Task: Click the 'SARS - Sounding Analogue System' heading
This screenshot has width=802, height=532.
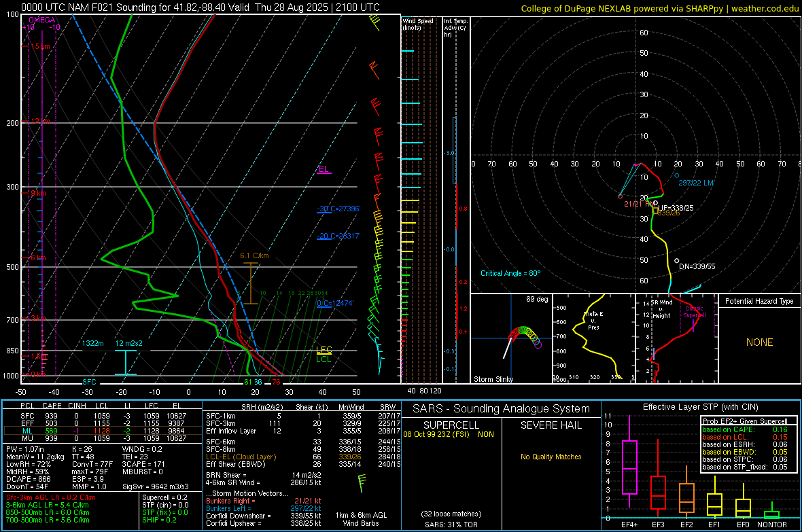Action: (501, 409)
